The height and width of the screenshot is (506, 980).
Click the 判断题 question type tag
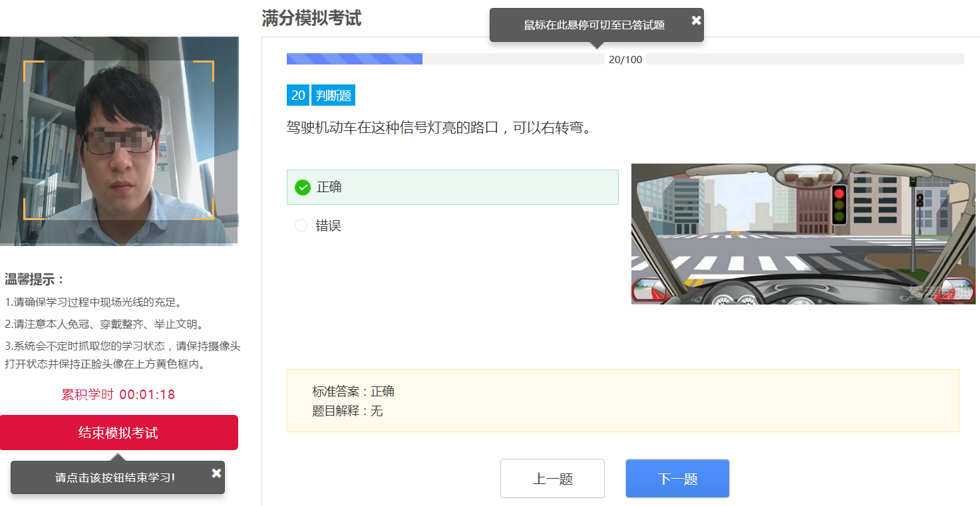click(333, 96)
